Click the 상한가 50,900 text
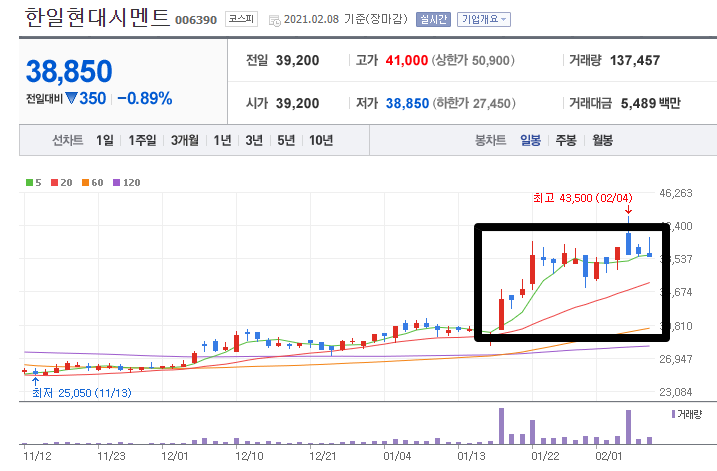The height and width of the screenshot is (471, 717). tap(473, 60)
